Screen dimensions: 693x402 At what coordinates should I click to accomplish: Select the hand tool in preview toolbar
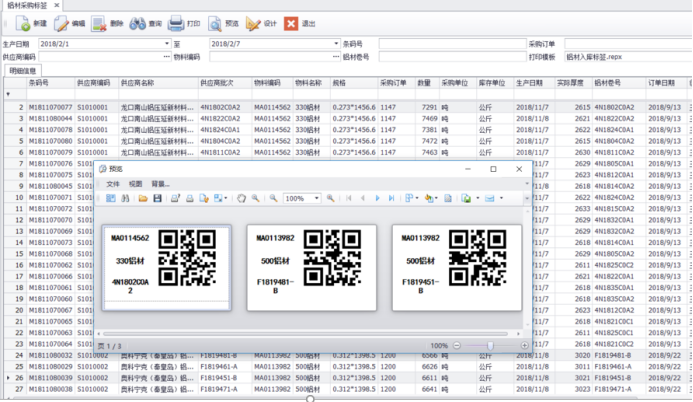[241, 199]
